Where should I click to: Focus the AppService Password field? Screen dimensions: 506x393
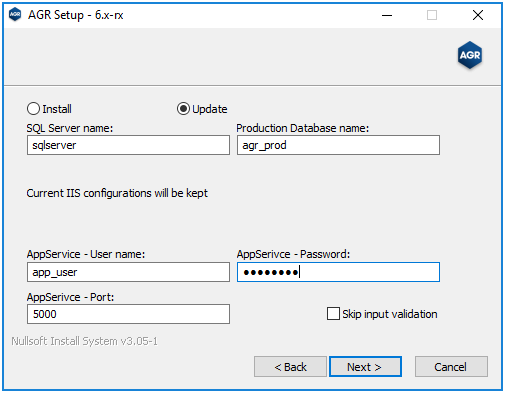338,272
